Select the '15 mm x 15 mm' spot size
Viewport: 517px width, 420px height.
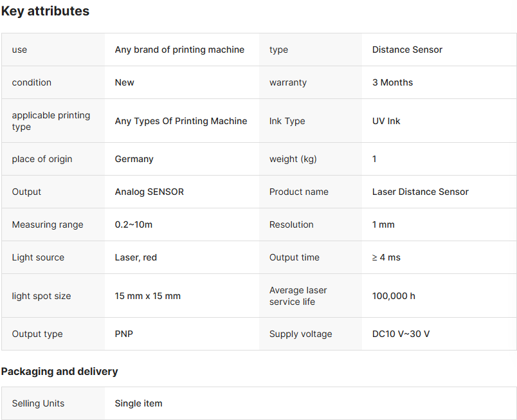coord(147,296)
